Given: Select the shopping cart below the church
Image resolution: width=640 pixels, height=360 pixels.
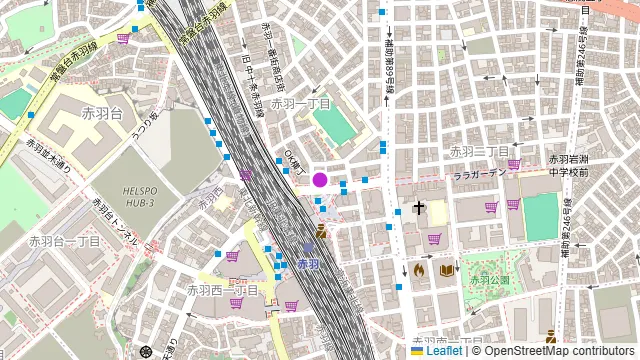Looking at the screenshot, I should [435, 238].
